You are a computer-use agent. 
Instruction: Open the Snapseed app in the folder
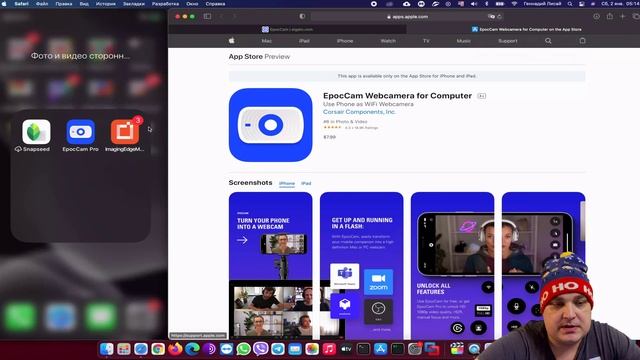pos(36,132)
